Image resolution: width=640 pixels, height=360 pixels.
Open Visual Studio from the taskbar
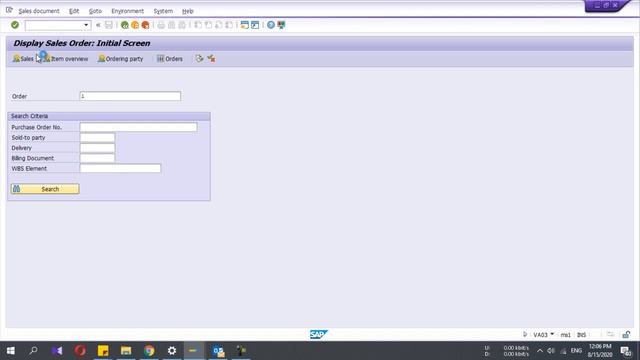tap(57, 351)
